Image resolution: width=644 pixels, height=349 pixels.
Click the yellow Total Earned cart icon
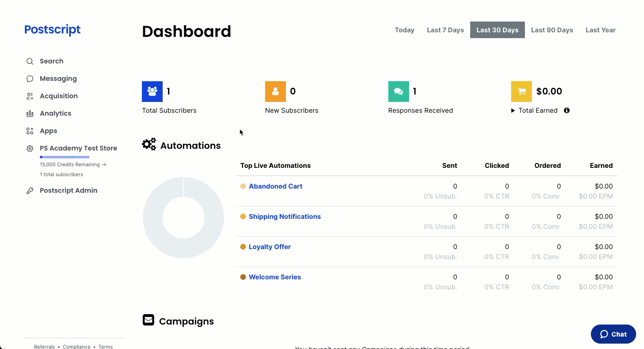pos(522,92)
